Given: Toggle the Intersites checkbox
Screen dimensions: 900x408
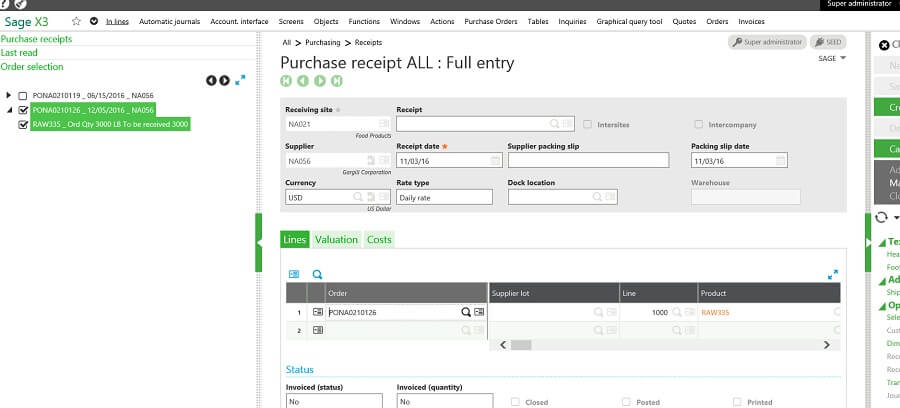Looking at the screenshot, I should click(x=587, y=125).
